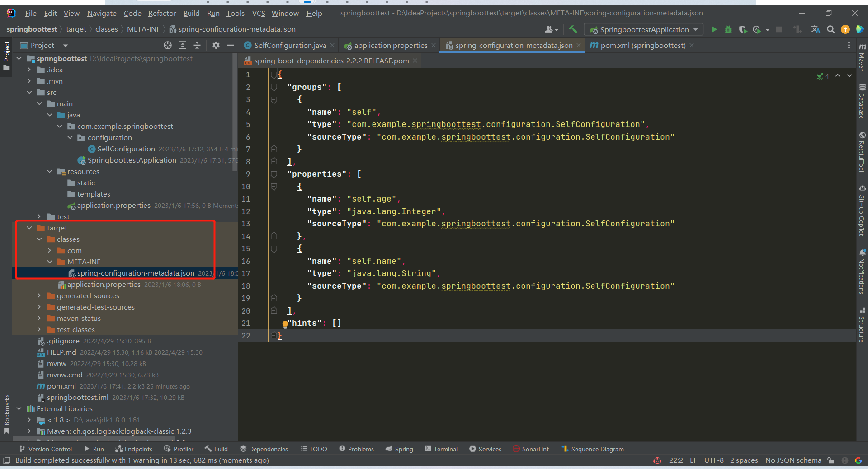Open the Sequence Diagram tool window
Image resolution: width=868 pixels, height=469 pixels.
point(593,449)
